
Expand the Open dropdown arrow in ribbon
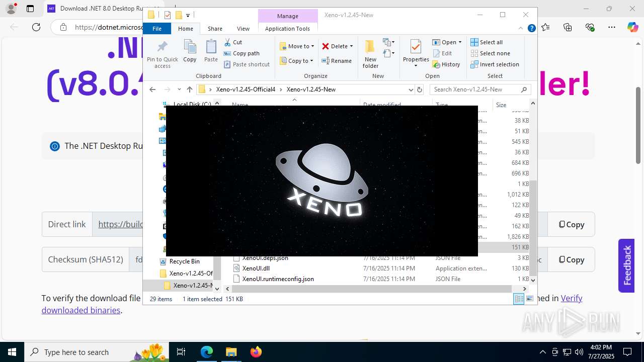(x=460, y=42)
